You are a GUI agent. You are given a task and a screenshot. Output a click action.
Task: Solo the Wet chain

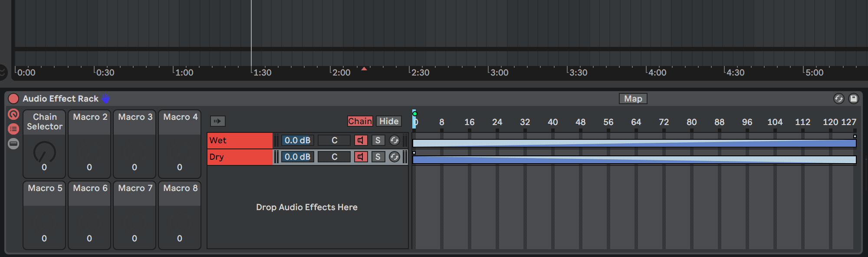(378, 140)
